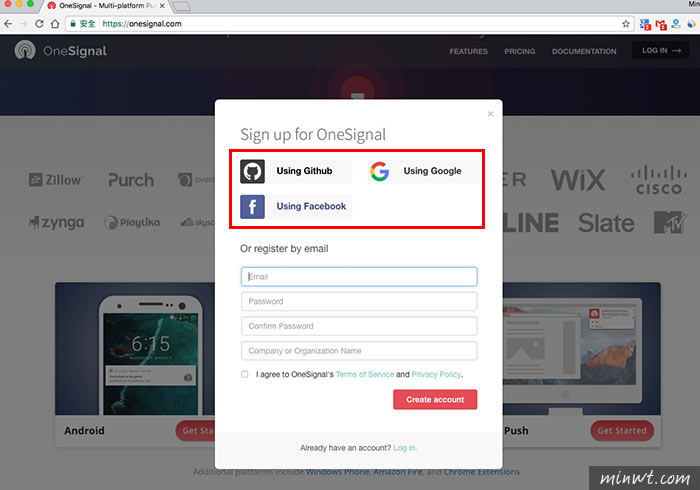Focus the Password input field
Image resolution: width=700 pixels, height=490 pixels.
[x=359, y=301]
